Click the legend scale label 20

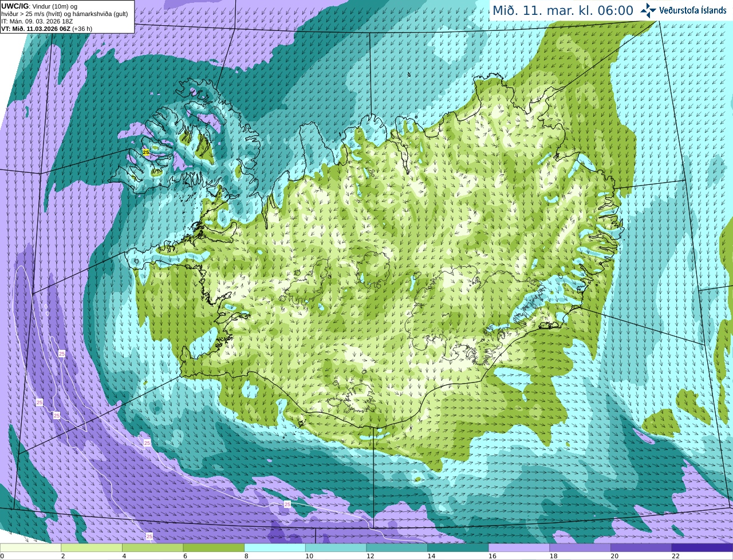tap(614, 556)
